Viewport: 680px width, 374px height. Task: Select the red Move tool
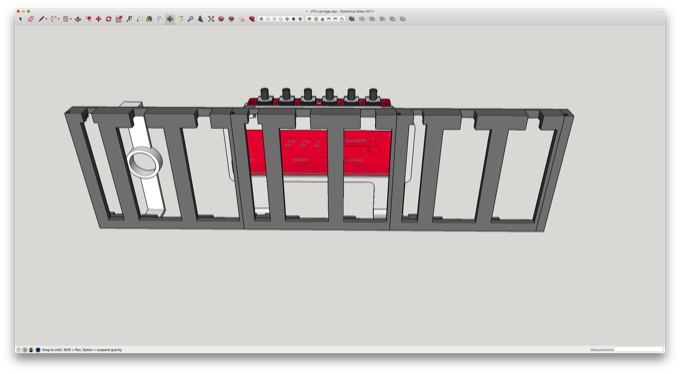point(98,19)
